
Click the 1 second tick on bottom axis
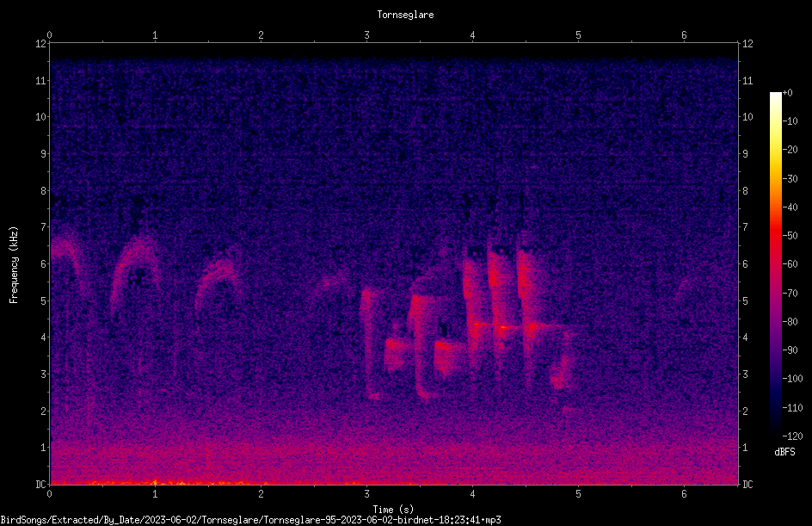[155, 494]
